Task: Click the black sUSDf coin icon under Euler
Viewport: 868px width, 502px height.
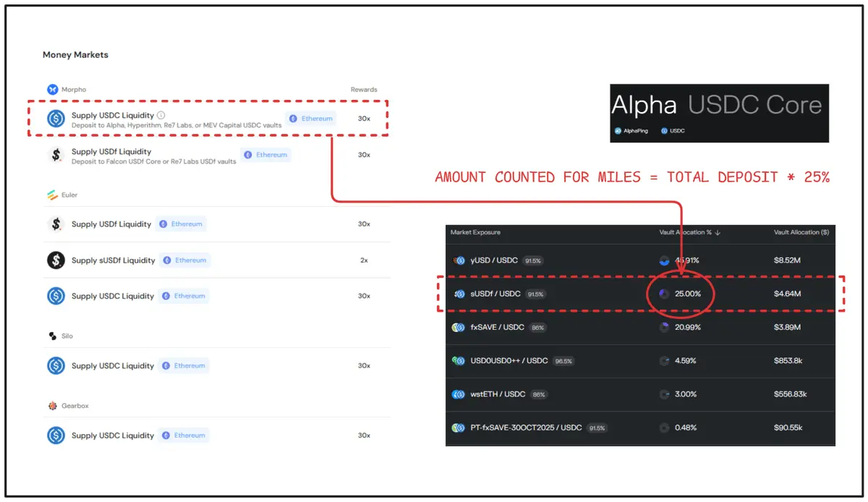Action: pyautogui.click(x=56, y=260)
